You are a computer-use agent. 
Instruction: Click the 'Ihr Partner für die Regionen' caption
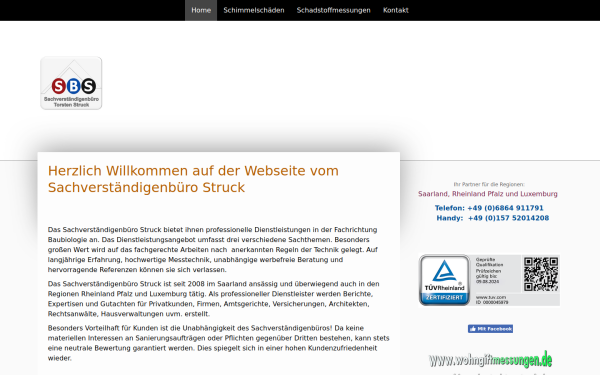(489, 184)
